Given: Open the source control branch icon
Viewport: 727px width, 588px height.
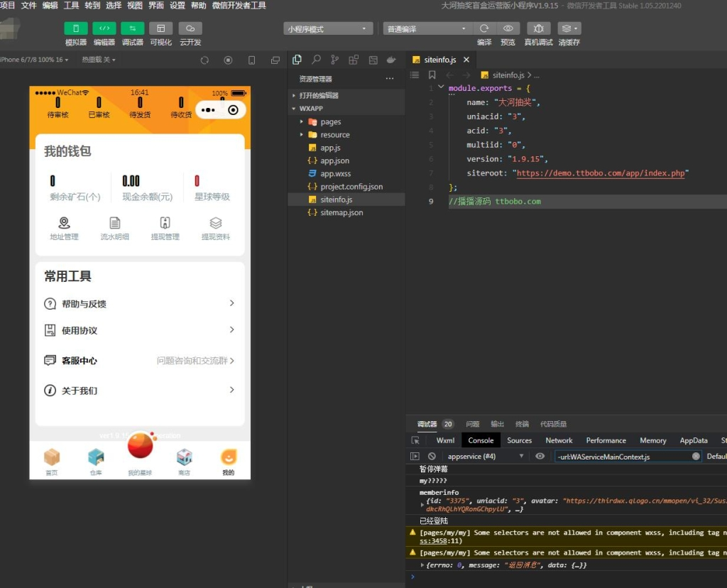Looking at the screenshot, I should (335, 60).
